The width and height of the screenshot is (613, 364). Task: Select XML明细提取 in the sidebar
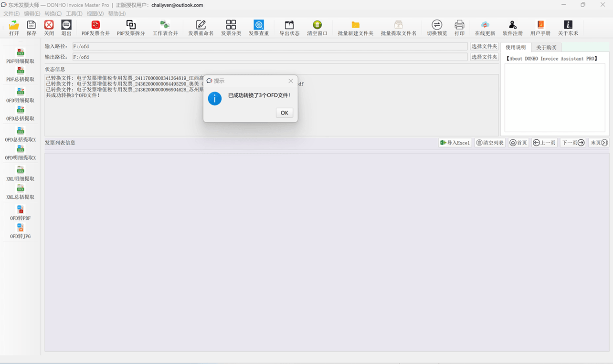[x=21, y=174]
